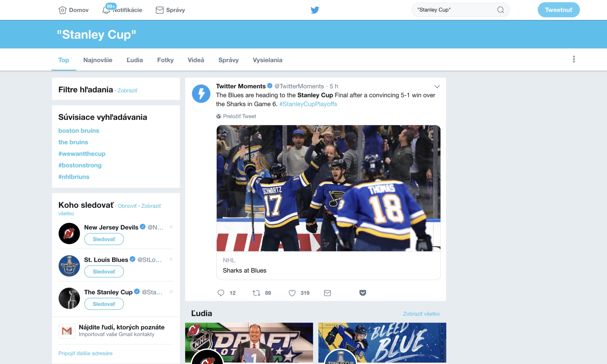Open the Bleed Blue banner card
The width and height of the screenshot is (607, 364).
pyautogui.click(x=382, y=343)
